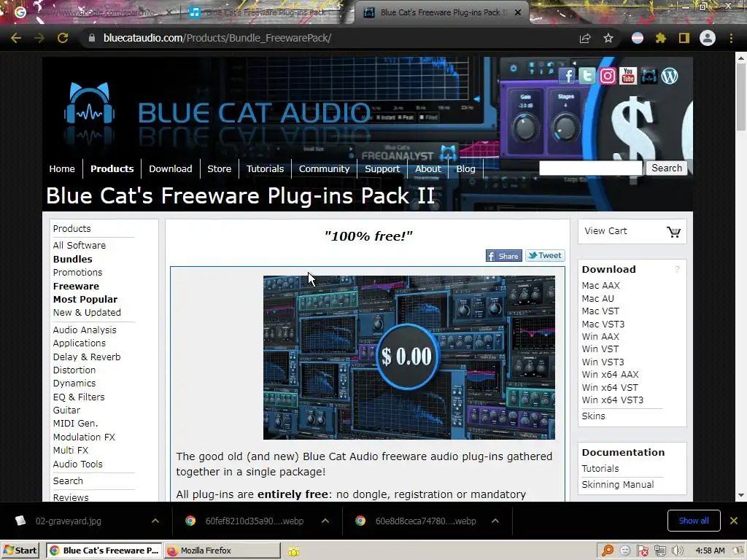Open the Chrome extensions puzzle icon

tap(660, 38)
